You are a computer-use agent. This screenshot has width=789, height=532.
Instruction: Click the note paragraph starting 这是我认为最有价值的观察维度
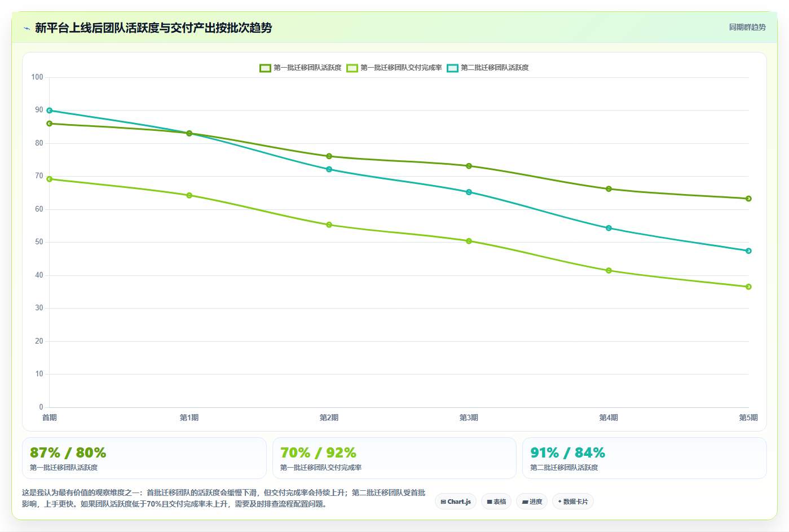224,498
